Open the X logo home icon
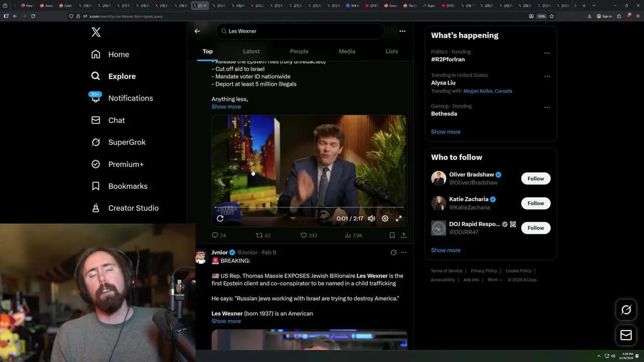The height and width of the screenshot is (362, 644). pyautogui.click(x=96, y=32)
